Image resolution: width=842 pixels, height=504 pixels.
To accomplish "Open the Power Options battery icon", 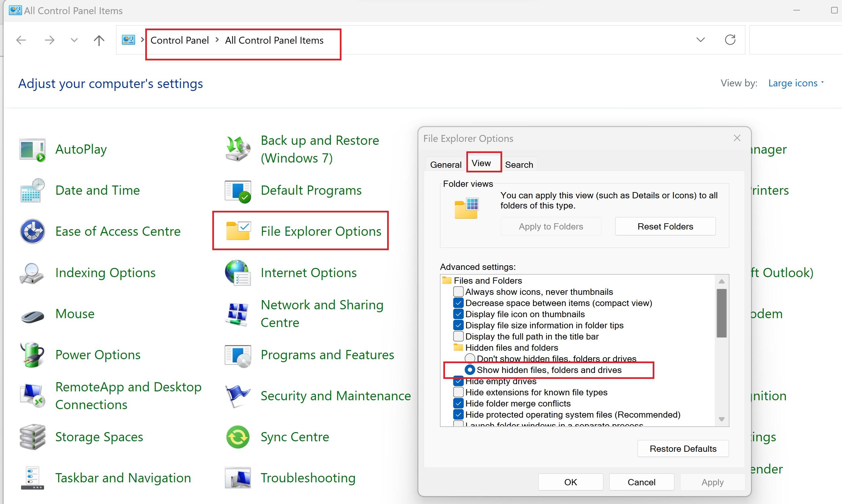I will pos(32,355).
